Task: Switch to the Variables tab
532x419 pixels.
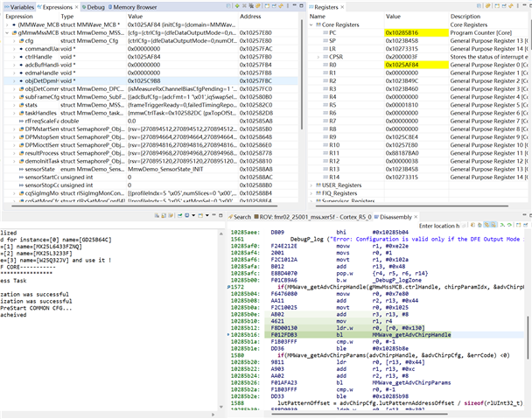Action: [x=21, y=5]
